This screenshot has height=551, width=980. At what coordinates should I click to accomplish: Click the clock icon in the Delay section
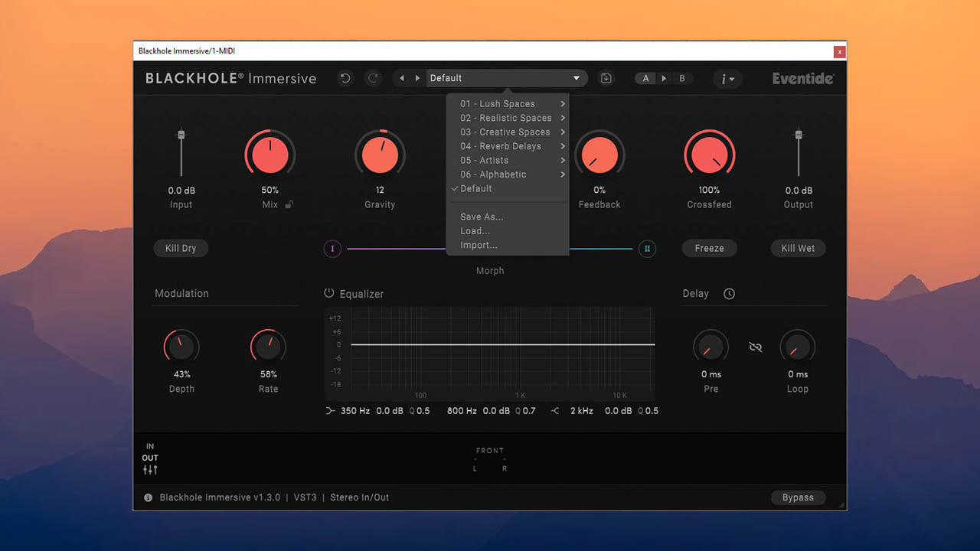728,293
